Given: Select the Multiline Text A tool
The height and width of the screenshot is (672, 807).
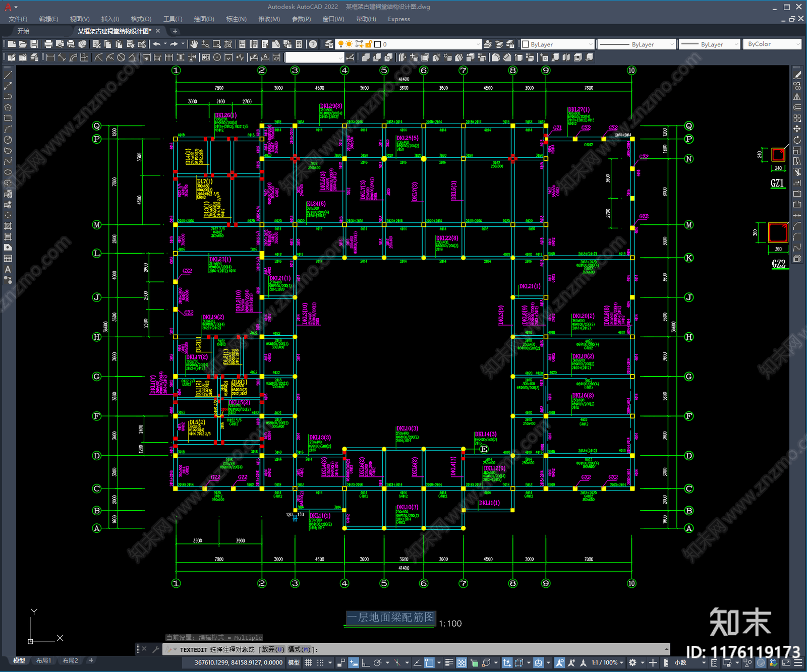Looking at the screenshot, I should [x=8, y=269].
